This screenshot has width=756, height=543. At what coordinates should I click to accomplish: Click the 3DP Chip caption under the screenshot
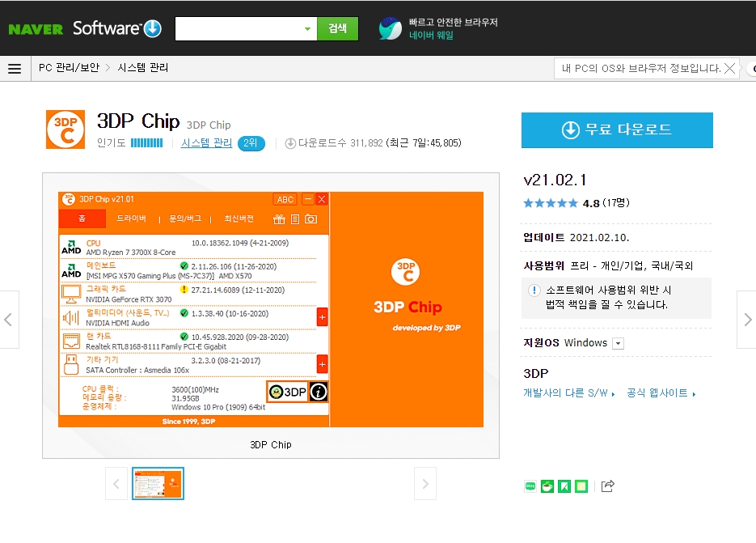(271, 444)
